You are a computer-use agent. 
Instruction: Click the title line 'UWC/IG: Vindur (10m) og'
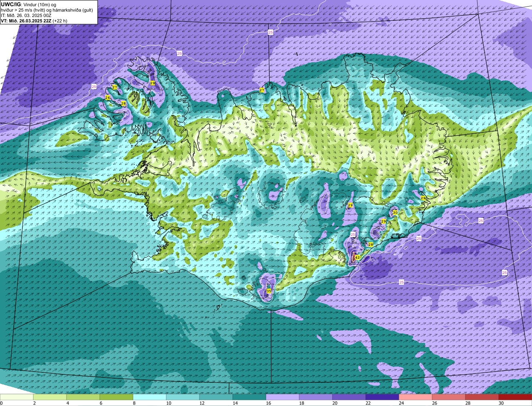(x=28, y=4)
